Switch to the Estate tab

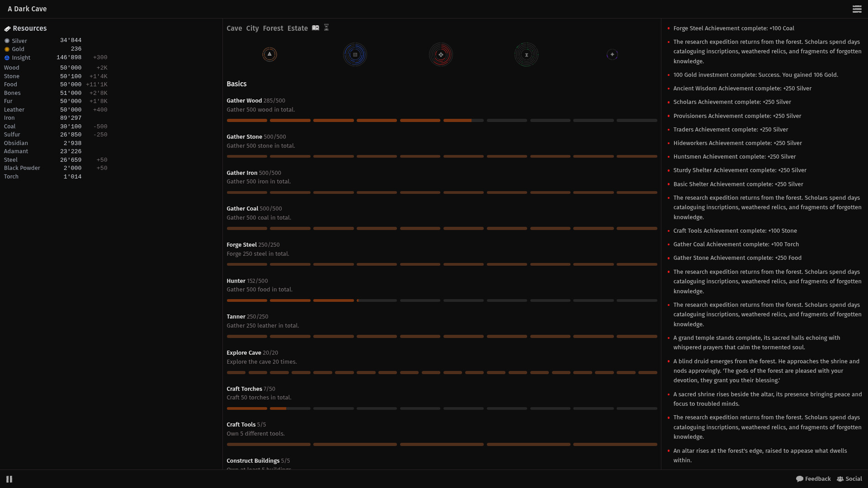(297, 28)
